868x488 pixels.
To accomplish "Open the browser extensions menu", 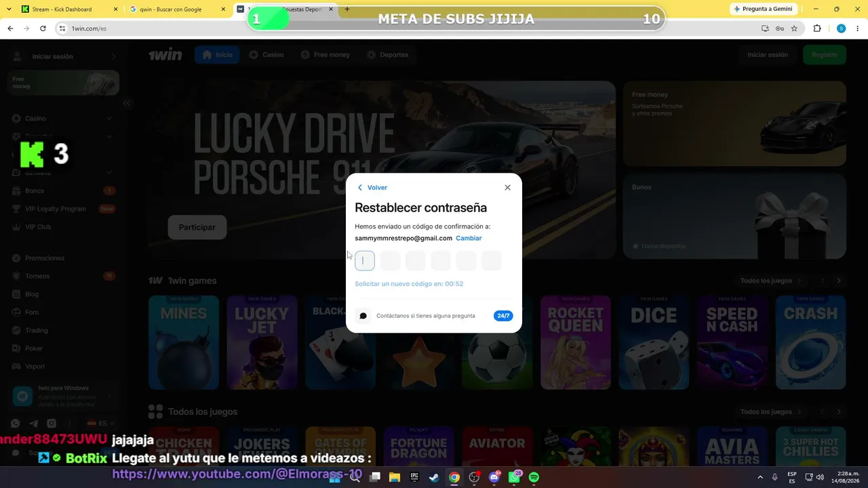I will [x=817, y=28].
